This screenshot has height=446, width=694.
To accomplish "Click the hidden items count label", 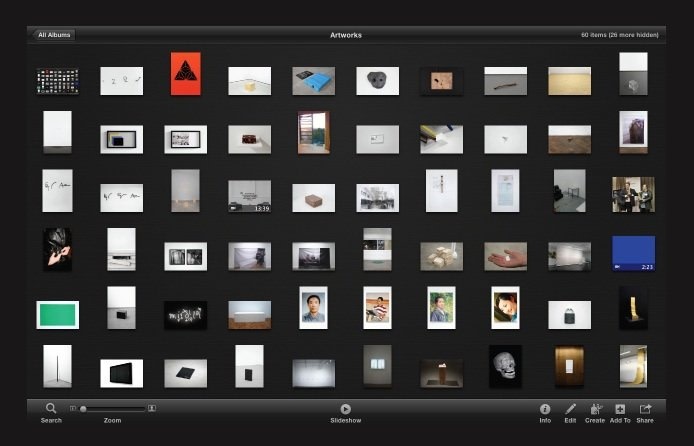I will click(620, 35).
